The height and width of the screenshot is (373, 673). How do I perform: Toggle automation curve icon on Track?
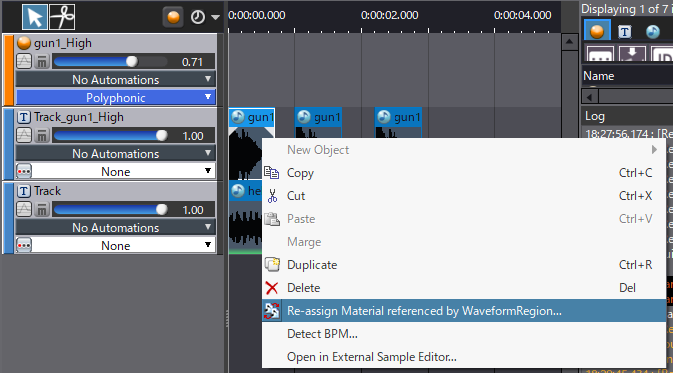tap(24, 209)
